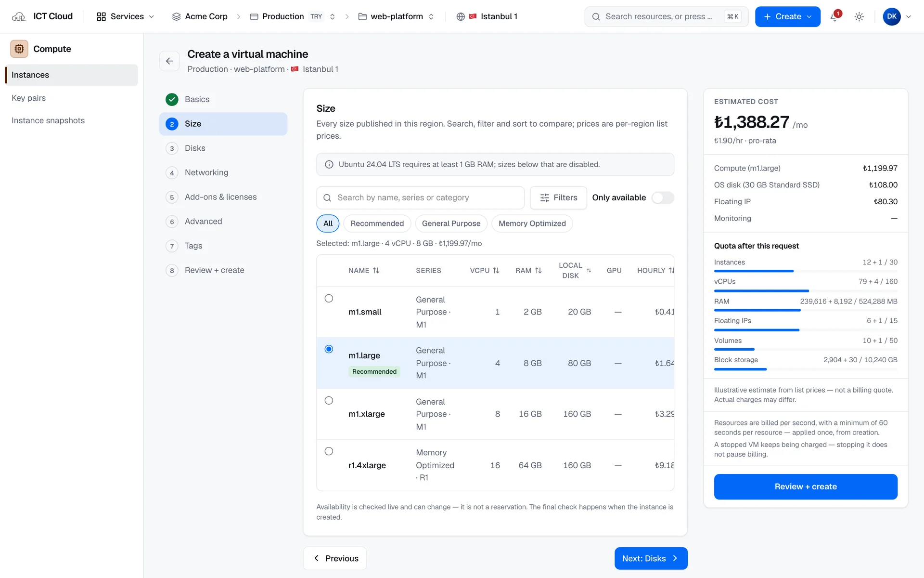The height and width of the screenshot is (578, 924).
Task: Click the completed checkmark for Basics
Action: click(x=172, y=99)
